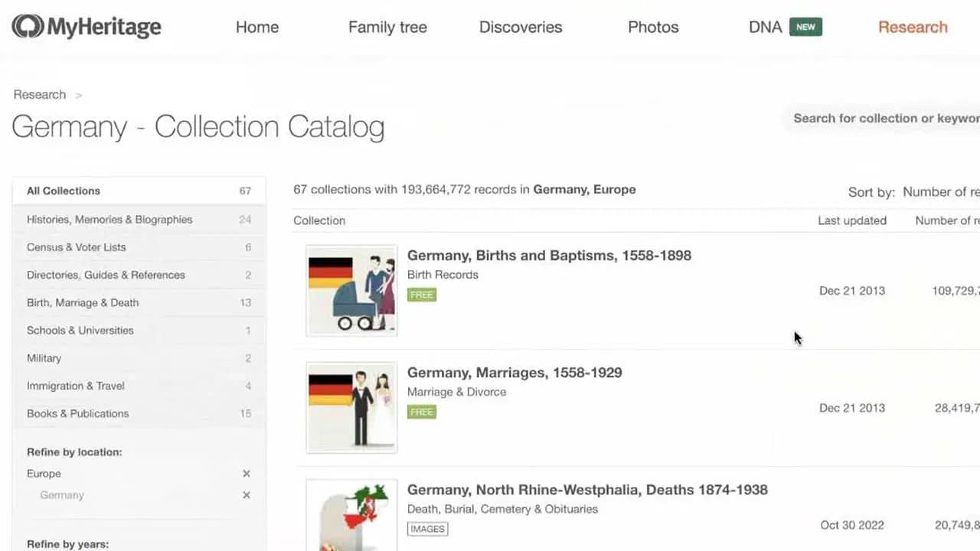The image size is (980, 551).
Task: Switch to the Family tree tab
Action: pos(387,27)
